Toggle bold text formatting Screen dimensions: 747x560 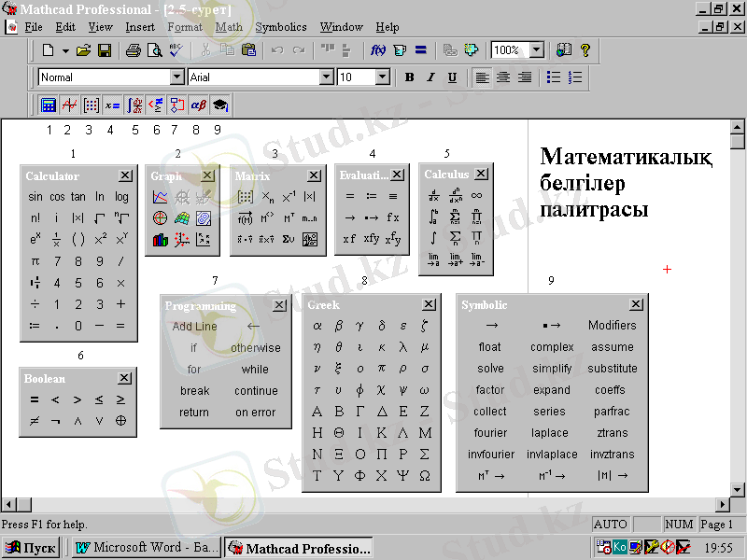(409, 77)
